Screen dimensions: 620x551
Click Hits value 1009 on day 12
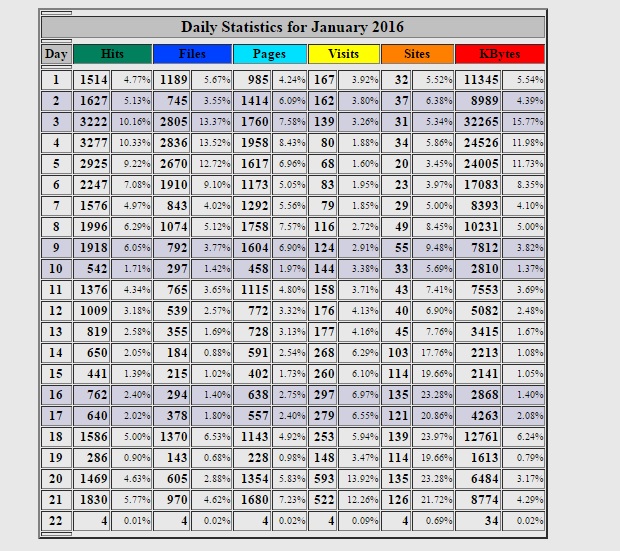tap(91, 311)
